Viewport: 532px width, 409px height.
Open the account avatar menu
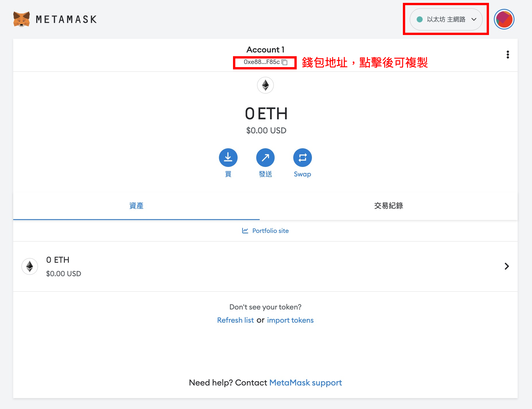504,19
